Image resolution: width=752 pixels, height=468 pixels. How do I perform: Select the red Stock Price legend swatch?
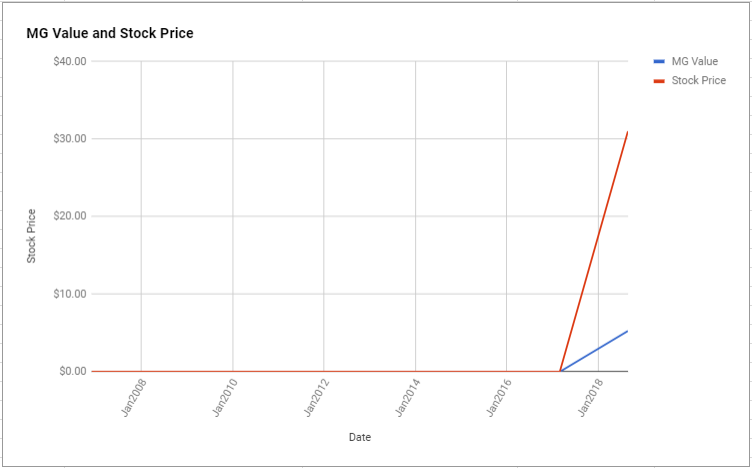click(659, 81)
